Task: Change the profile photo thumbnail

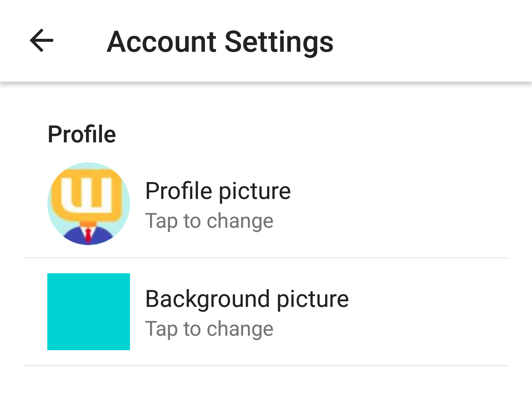Action: click(x=89, y=204)
